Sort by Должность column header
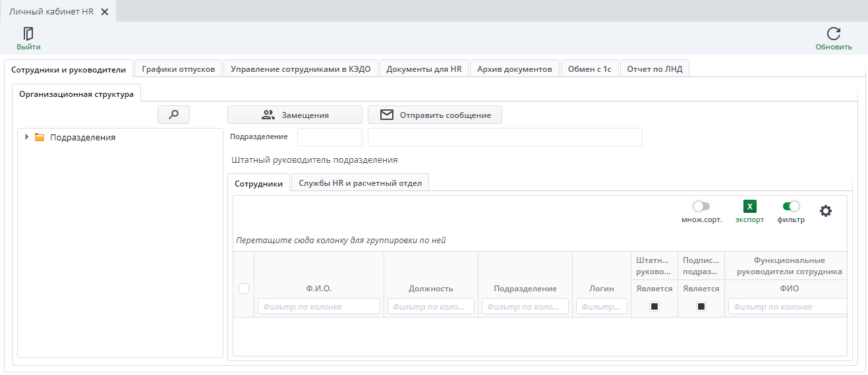This screenshot has width=868, height=375. point(431,289)
